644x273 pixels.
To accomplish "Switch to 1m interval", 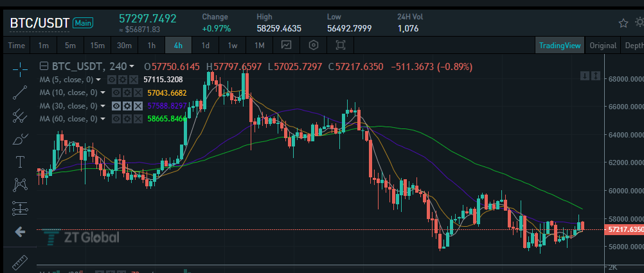I will click(x=43, y=45).
